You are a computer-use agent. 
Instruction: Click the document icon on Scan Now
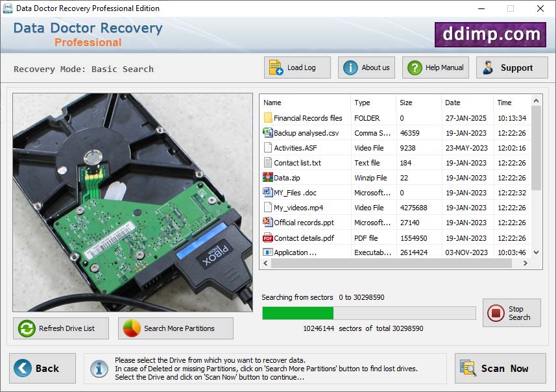click(468, 368)
